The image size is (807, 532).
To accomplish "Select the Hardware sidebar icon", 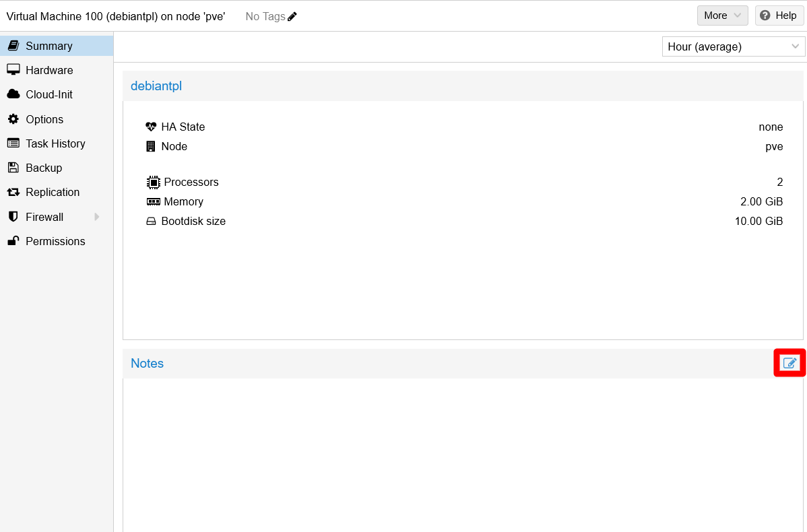I will [13, 69].
